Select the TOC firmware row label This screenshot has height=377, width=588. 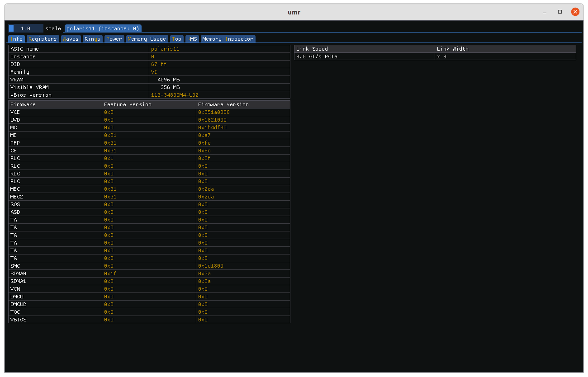[15, 312]
